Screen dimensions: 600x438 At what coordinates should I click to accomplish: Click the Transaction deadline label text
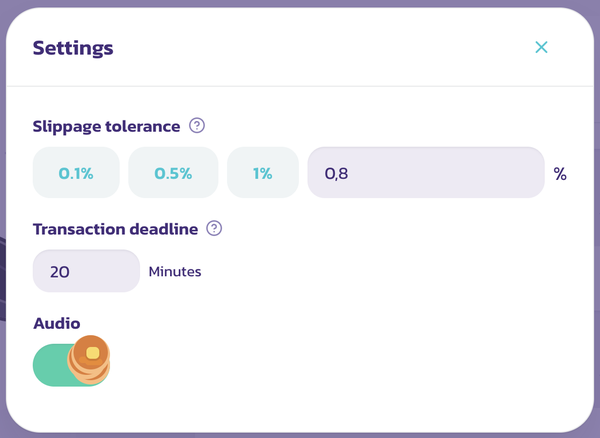point(116,229)
